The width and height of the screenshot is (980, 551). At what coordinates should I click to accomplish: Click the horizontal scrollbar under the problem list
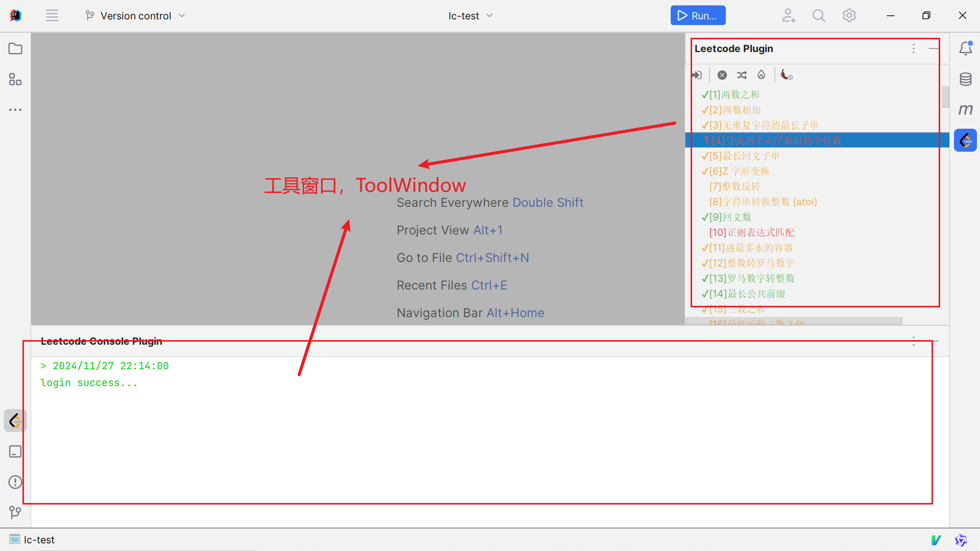click(x=794, y=321)
